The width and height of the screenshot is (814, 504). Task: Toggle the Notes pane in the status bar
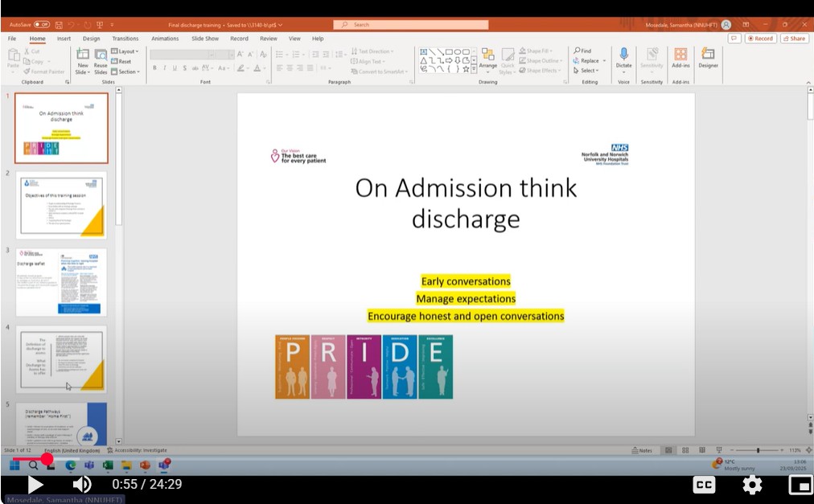coord(641,450)
